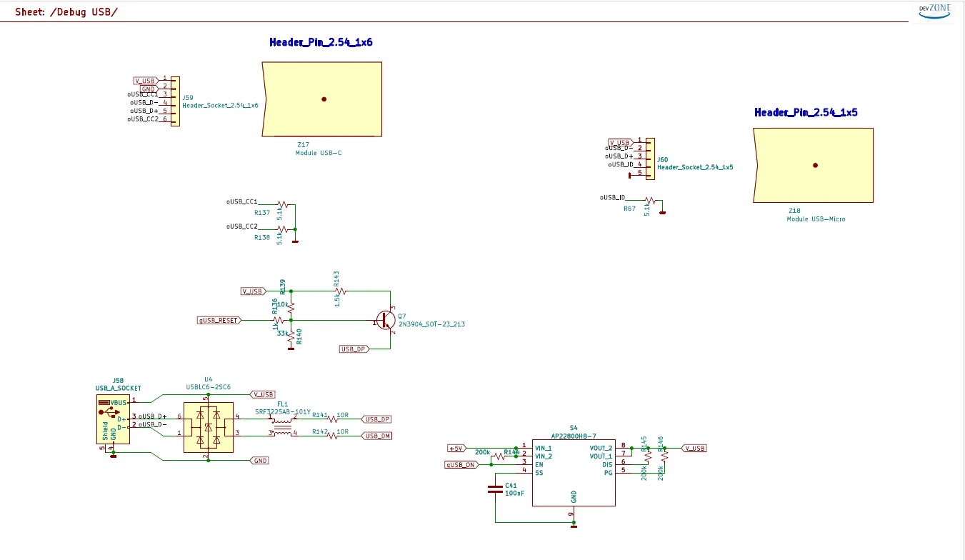Image resolution: width=965 pixels, height=560 pixels.
Task: Click the Header_Pin_2.54_1x5 heading
Action: (x=806, y=113)
